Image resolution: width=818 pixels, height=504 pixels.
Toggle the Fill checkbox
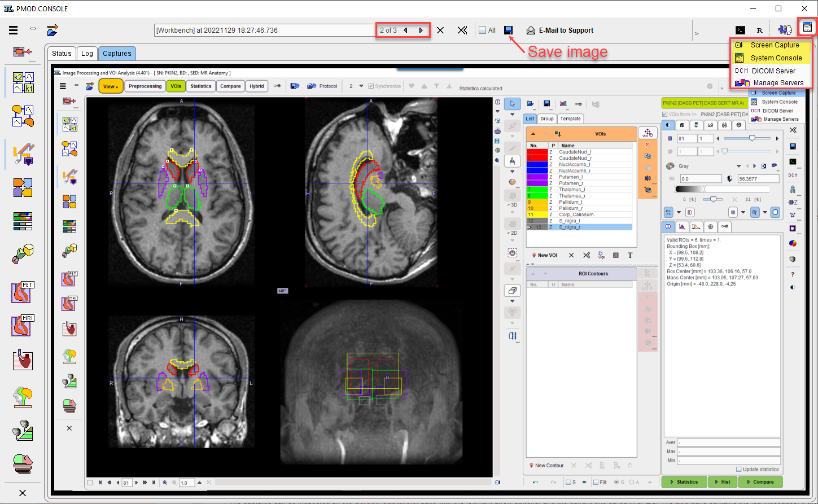596,482
